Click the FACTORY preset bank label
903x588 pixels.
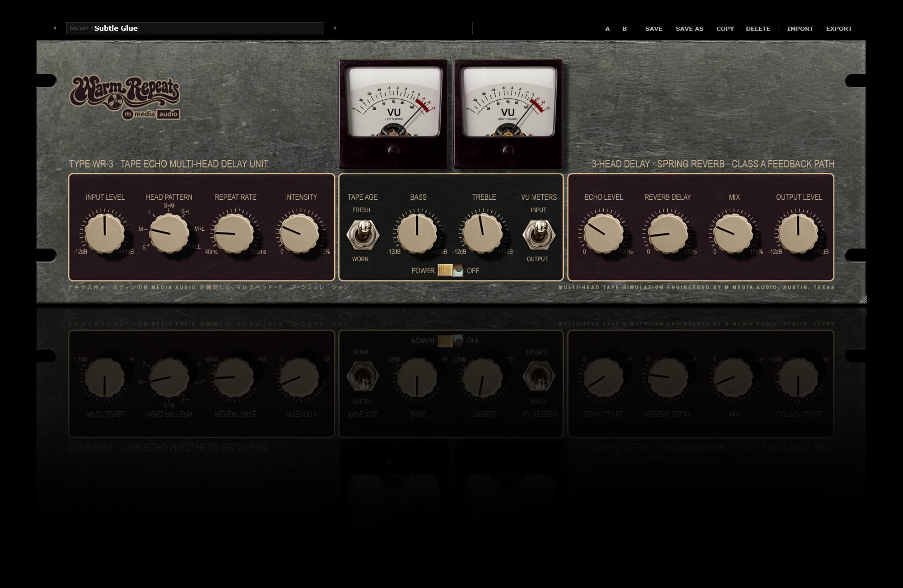tap(79, 28)
